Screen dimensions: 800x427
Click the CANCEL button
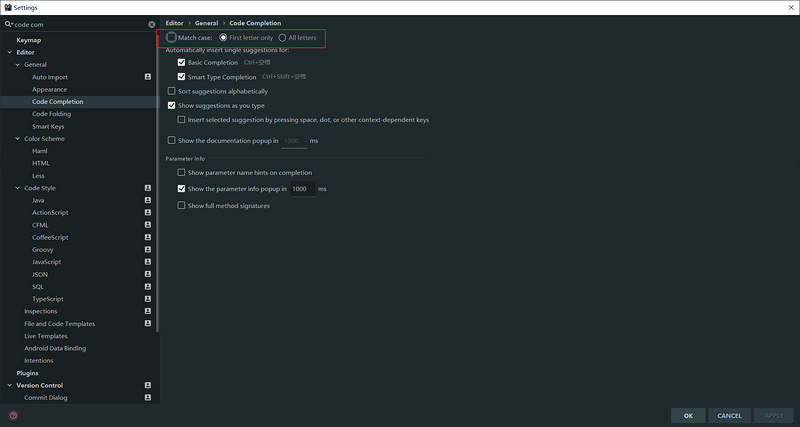[x=730, y=416]
